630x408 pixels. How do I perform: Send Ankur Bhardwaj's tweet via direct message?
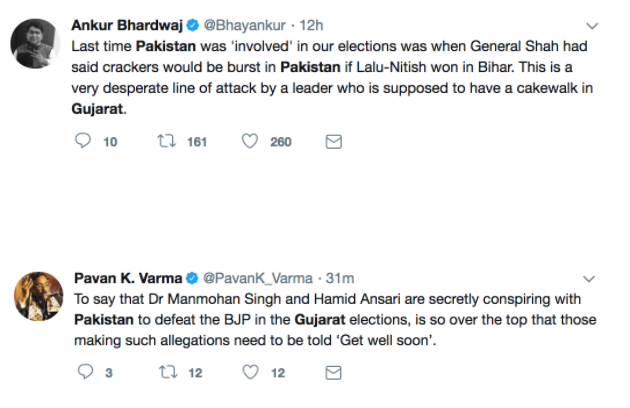click(x=334, y=142)
